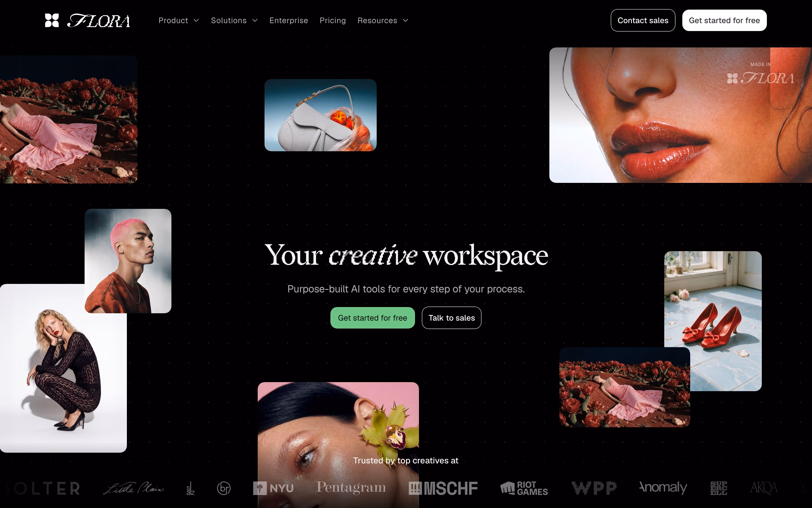Click the 'Trusted by top creatives at' text
Viewport: 812px width, 508px height.
click(x=406, y=461)
